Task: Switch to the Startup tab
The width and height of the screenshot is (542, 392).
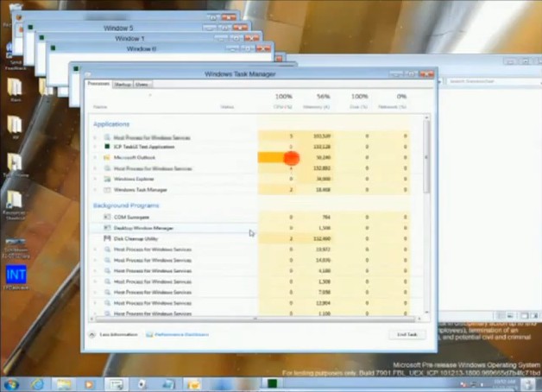Action: coord(123,85)
